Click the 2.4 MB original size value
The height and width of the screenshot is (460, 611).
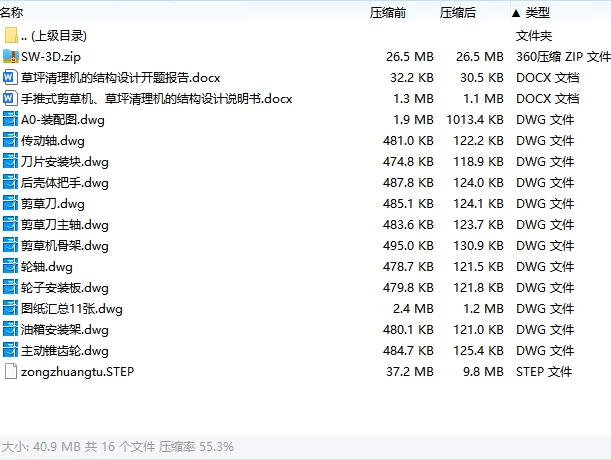point(413,309)
